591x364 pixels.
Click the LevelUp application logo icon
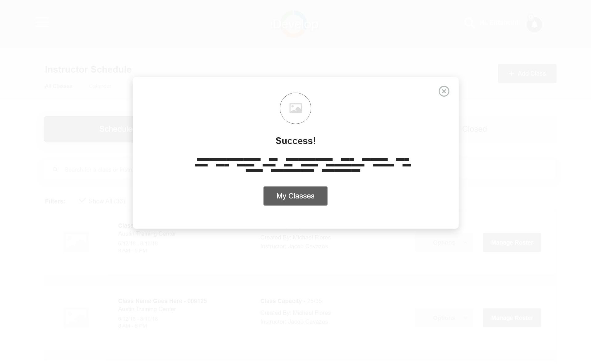pyautogui.click(x=295, y=24)
